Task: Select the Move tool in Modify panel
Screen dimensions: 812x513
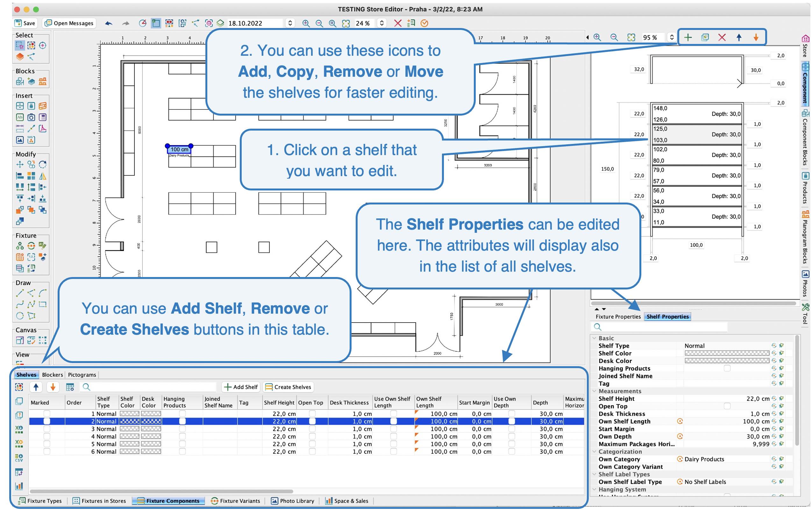Action: click(20, 164)
